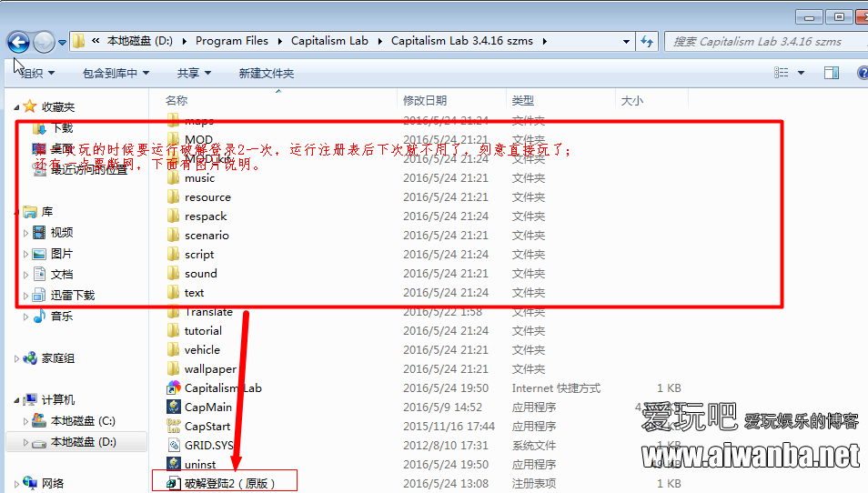
Task: Sort files by 大小 column header
Action: pyautogui.click(x=632, y=100)
